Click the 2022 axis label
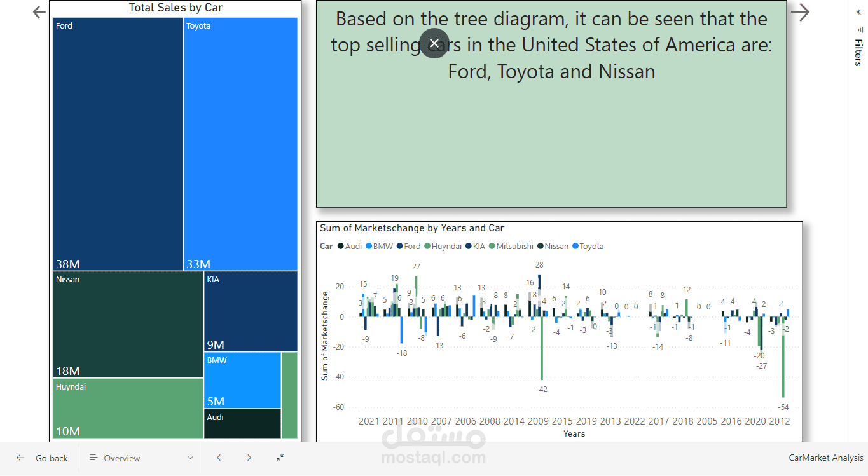The image size is (868, 476). [635, 421]
